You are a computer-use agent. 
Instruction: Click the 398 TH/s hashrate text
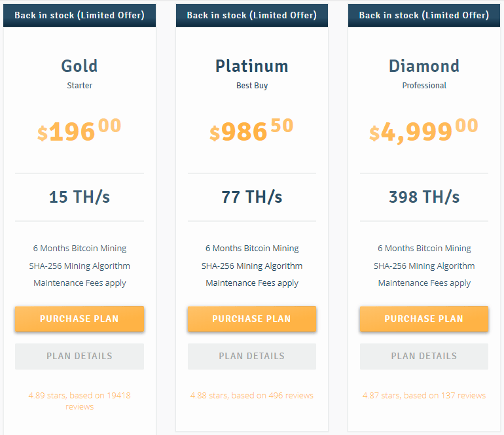tap(423, 197)
